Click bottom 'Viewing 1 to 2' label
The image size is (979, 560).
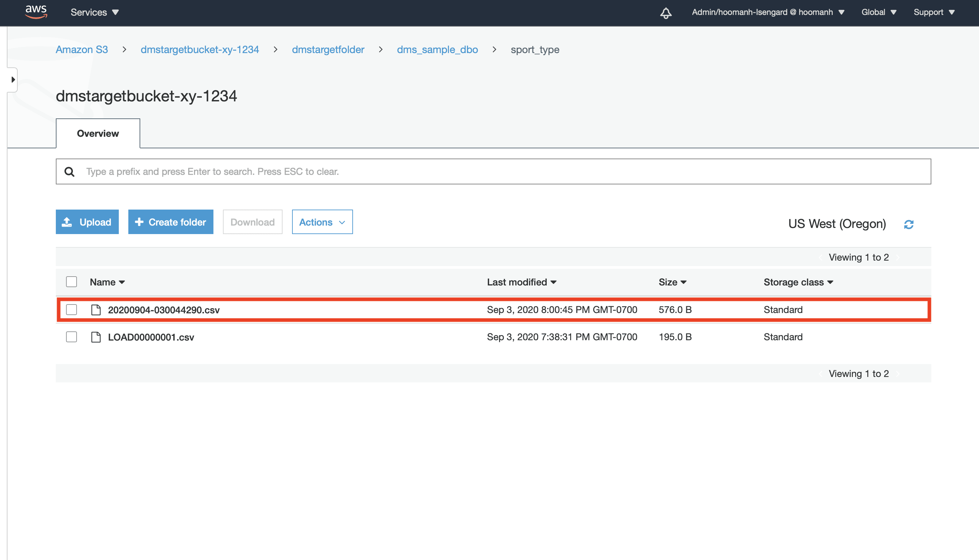858,374
